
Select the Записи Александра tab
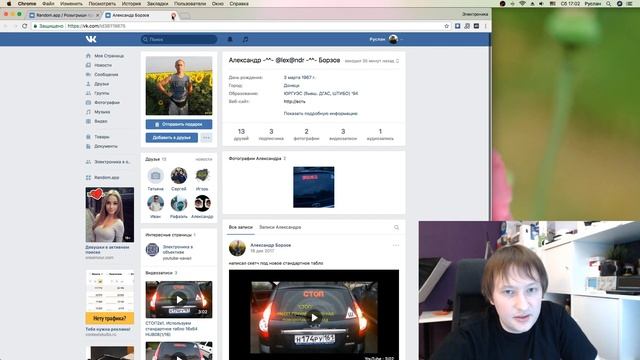280,227
